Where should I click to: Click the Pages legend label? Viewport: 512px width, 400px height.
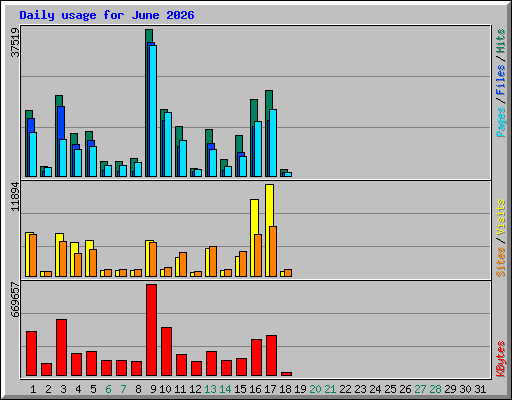click(500, 122)
